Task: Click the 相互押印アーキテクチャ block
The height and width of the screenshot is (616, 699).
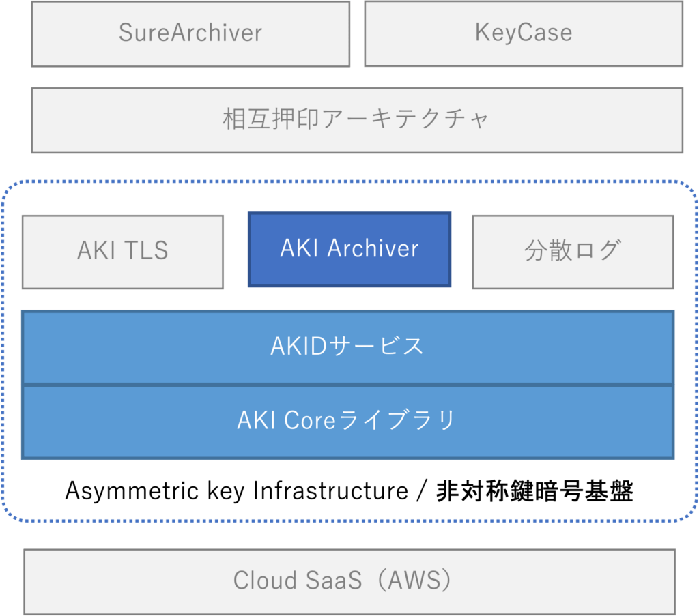Action: tap(357, 120)
